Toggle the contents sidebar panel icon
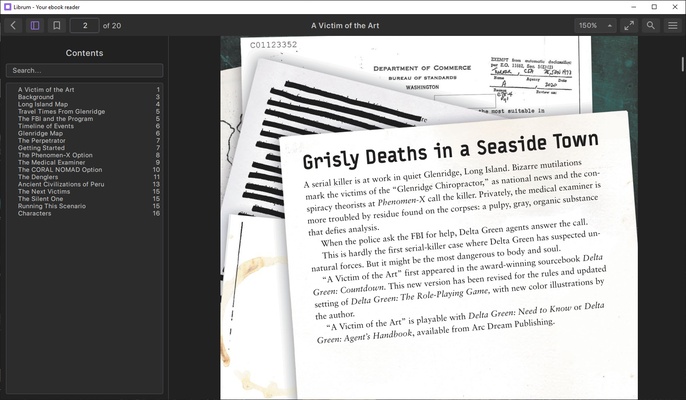 [x=35, y=25]
